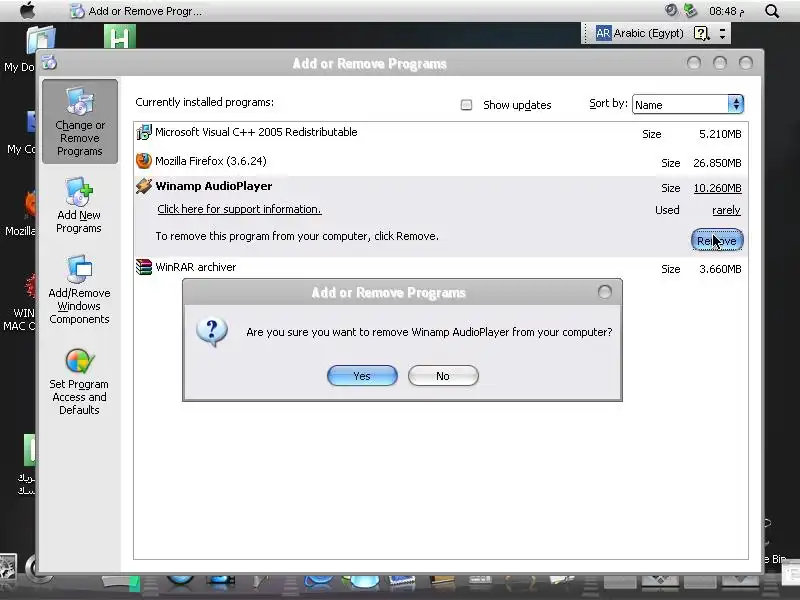This screenshot has width=800, height=600.
Task: Open Add/Remove Windows Components
Action: click(79, 289)
